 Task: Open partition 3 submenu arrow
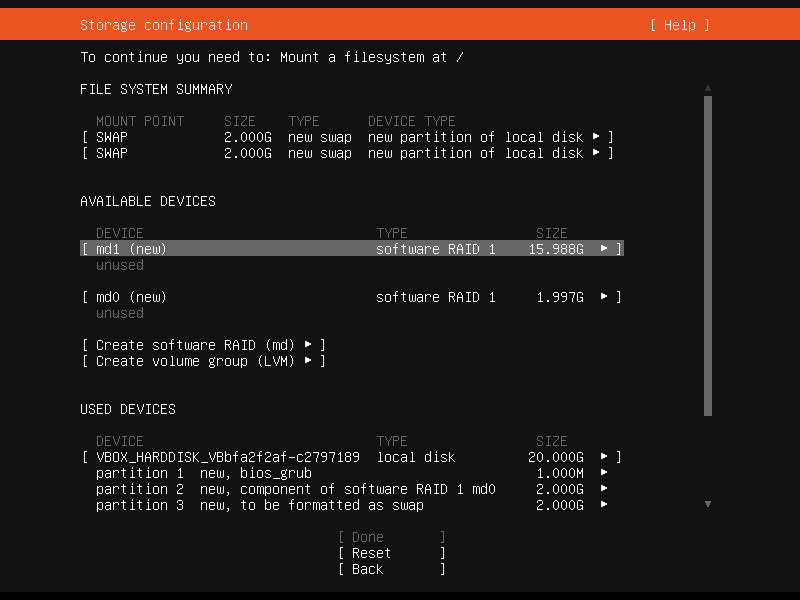click(x=604, y=505)
